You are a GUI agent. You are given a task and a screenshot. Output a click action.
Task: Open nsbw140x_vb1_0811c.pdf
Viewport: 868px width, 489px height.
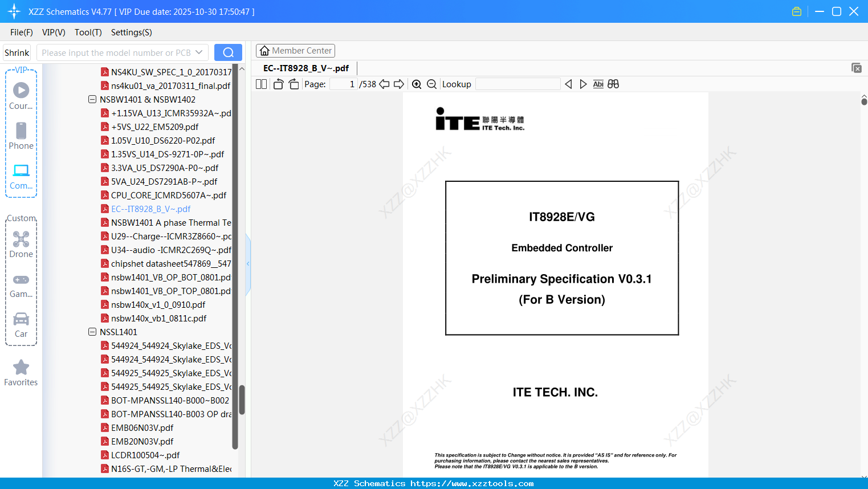click(x=159, y=318)
